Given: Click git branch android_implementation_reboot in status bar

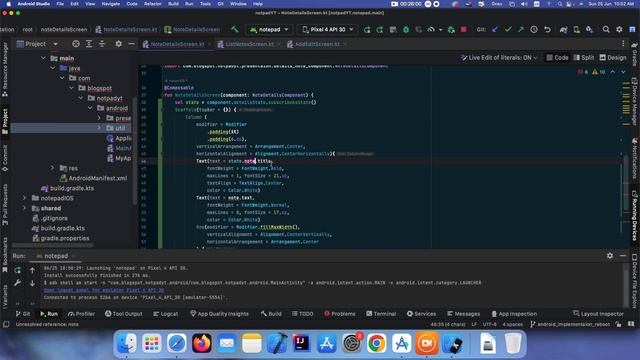Looking at the screenshot, I should point(570,324).
